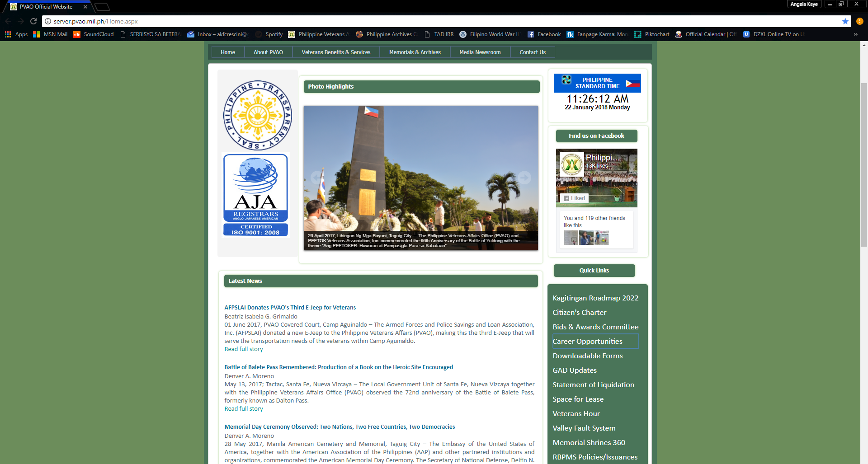Open Philippine Archives bookmark
This screenshot has height=464, width=868.
[387, 34]
